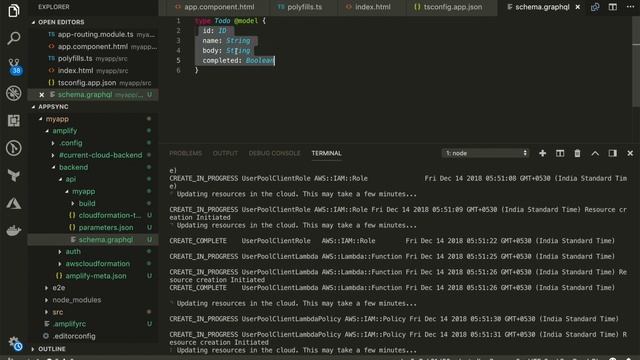The image size is (640, 360).
Task: Open the Extensions view in activity bar
Action: pyautogui.click(x=13, y=120)
